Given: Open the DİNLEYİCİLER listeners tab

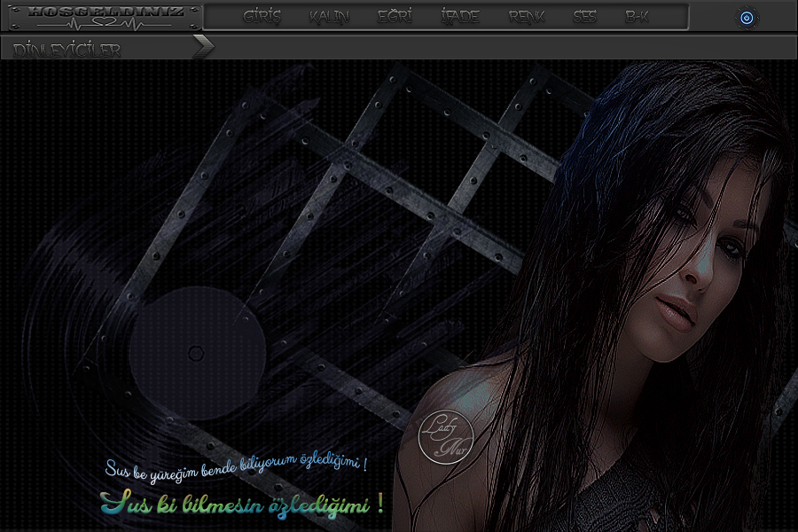Looking at the screenshot, I should pos(67,50).
